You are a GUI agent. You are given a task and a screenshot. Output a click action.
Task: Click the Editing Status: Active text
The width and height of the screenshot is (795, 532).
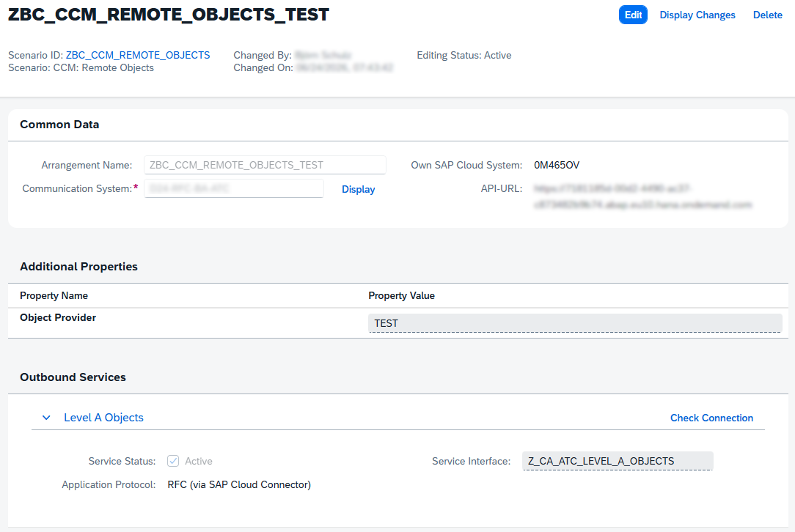pyautogui.click(x=464, y=55)
